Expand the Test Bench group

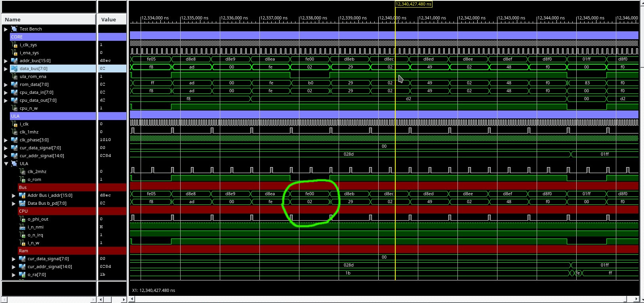click(6, 29)
